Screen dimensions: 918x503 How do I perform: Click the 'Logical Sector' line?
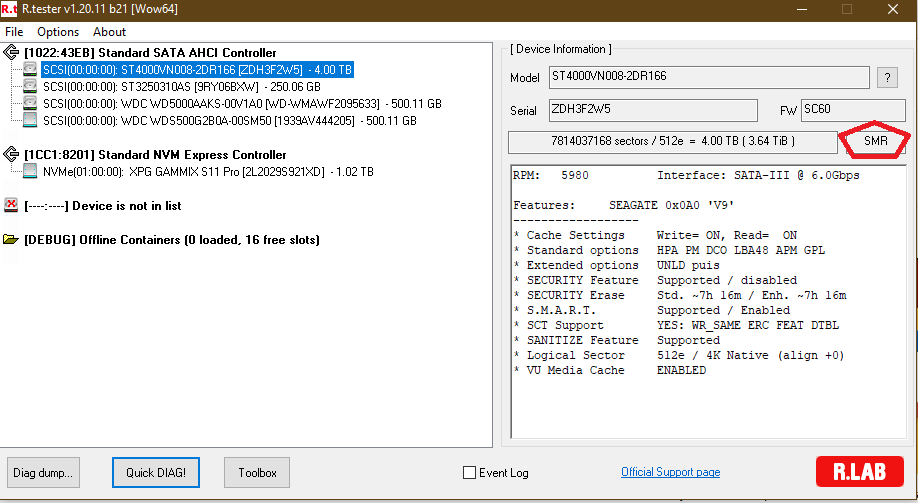coord(679,355)
